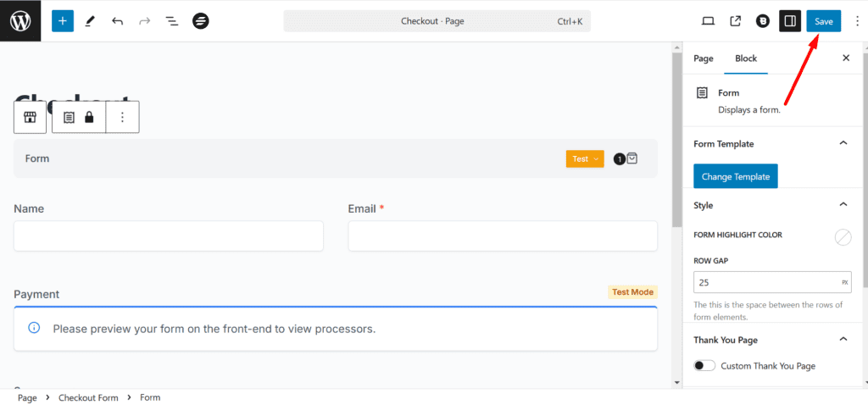Click the undo arrow
Image resolution: width=868 pixels, height=405 pixels.
click(117, 21)
